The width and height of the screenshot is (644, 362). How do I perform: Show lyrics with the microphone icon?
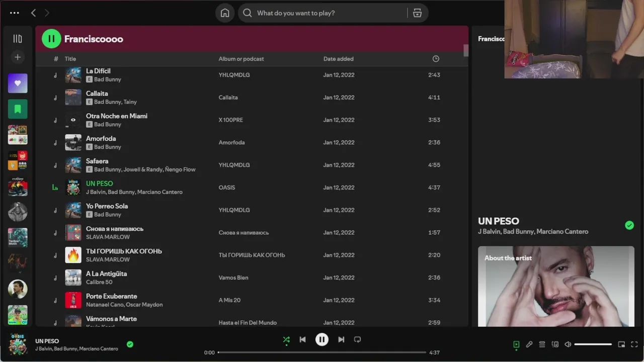(x=529, y=344)
